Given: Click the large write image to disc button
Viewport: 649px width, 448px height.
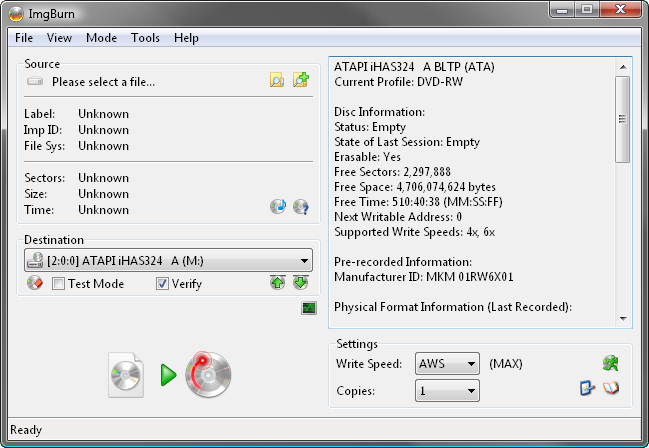Looking at the screenshot, I should point(170,375).
